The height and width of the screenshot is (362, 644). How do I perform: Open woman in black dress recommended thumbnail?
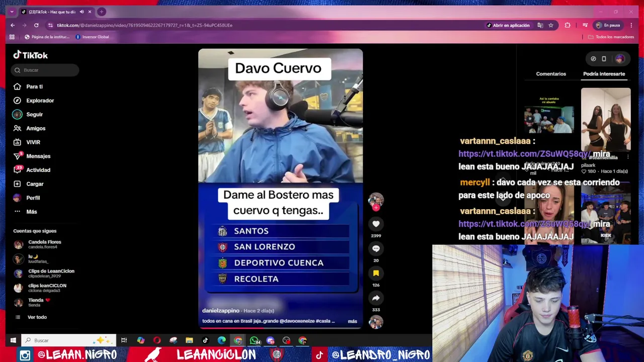pyautogui.click(x=606, y=120)
